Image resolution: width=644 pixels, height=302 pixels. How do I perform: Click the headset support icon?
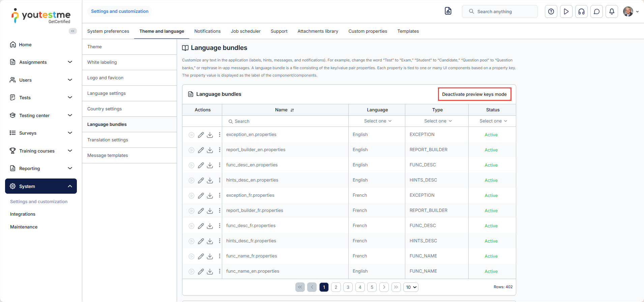pyautogui.click(x=581, y=11)
